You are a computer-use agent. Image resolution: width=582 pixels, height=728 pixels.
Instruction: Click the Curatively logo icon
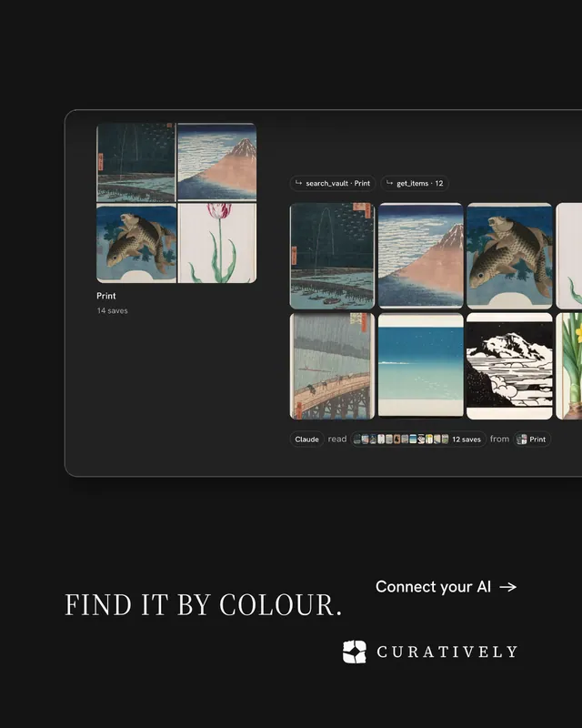coord(354,652)
